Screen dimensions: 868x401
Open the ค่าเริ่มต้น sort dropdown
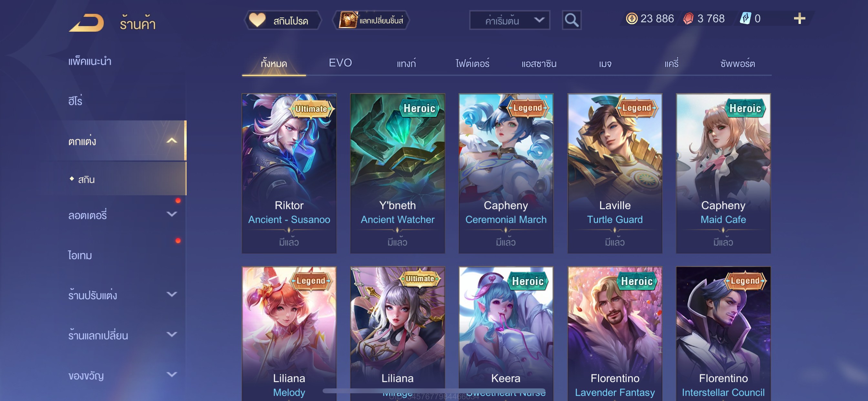pyautogui.click(x=510, y=21)
